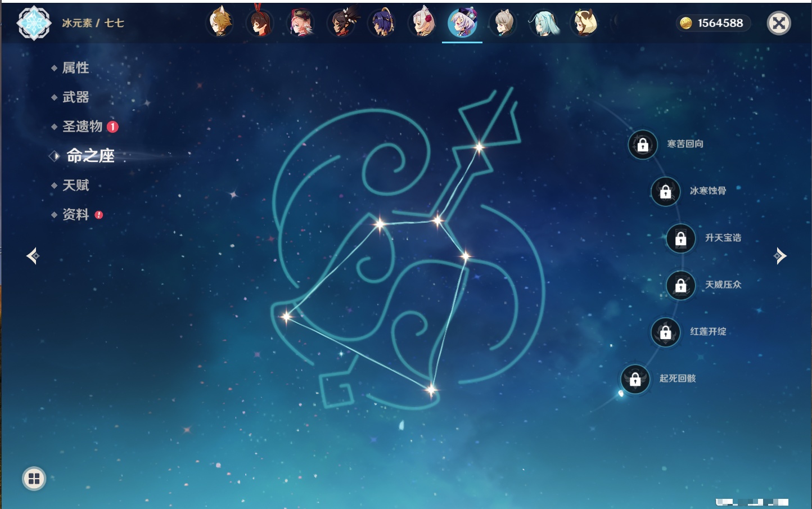Close the character screen with the X button

point(779,23)
